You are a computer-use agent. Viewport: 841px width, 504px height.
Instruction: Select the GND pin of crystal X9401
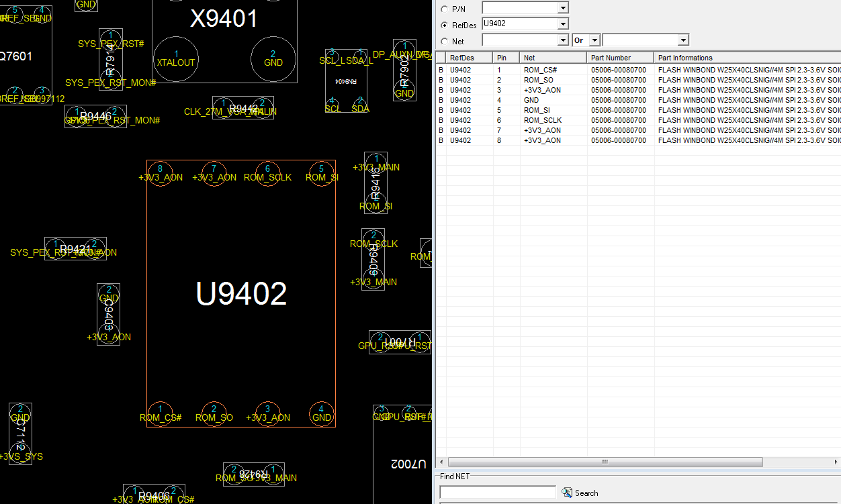pyautogui.click(x=273, y=58)
